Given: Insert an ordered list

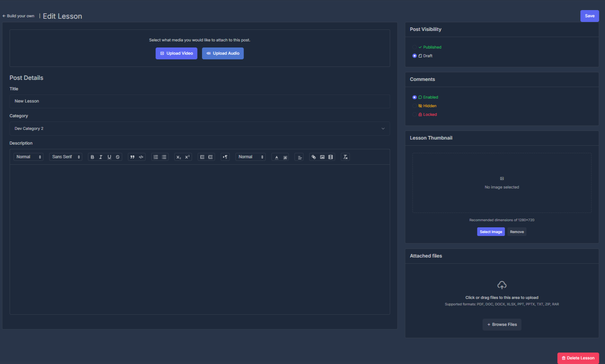Looking at the screenshot, I should coord(155,157).
